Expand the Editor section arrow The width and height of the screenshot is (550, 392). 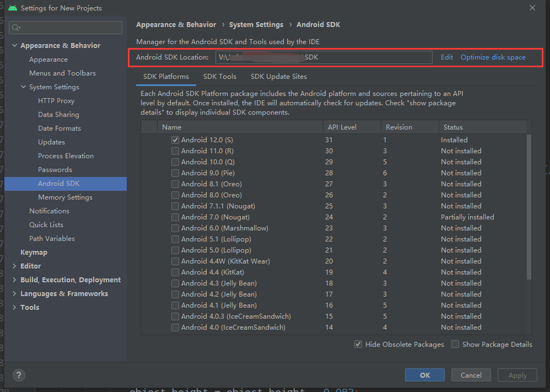(x=14, y=266)
